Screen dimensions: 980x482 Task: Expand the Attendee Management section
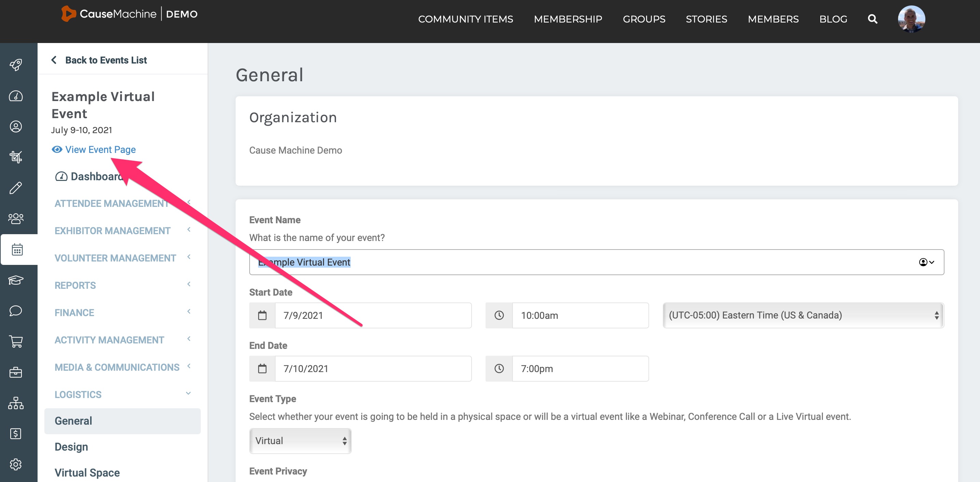click(x=112, y=203)
